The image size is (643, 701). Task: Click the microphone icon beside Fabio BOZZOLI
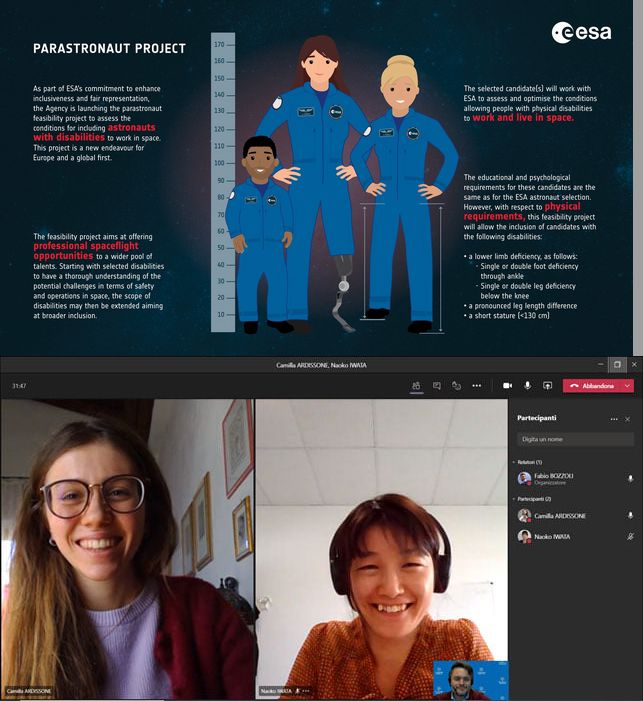(x=630, y=479)
